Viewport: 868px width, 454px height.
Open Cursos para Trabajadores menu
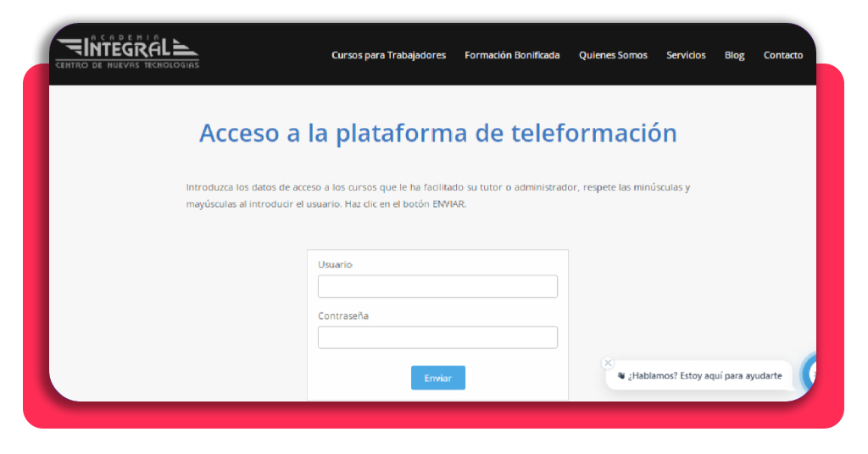pyautogui.click(x=388, y=55)
